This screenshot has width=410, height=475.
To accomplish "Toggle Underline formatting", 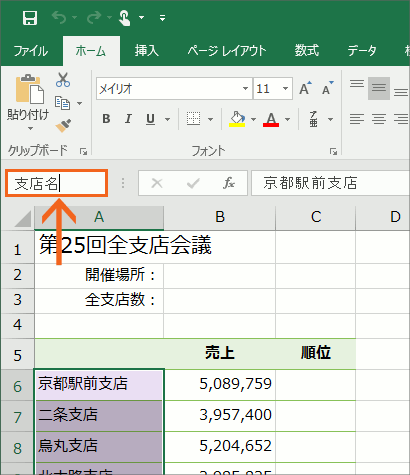I will (151, 119).
